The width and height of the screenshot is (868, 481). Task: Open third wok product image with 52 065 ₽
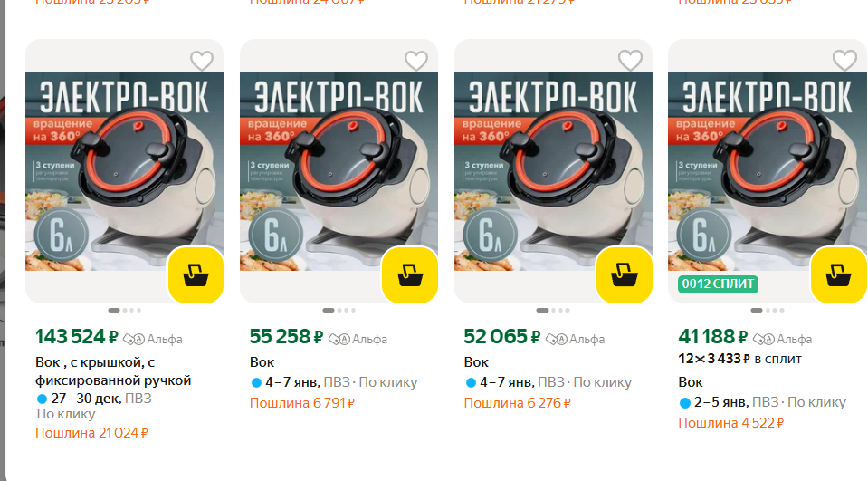click(553, 172)
